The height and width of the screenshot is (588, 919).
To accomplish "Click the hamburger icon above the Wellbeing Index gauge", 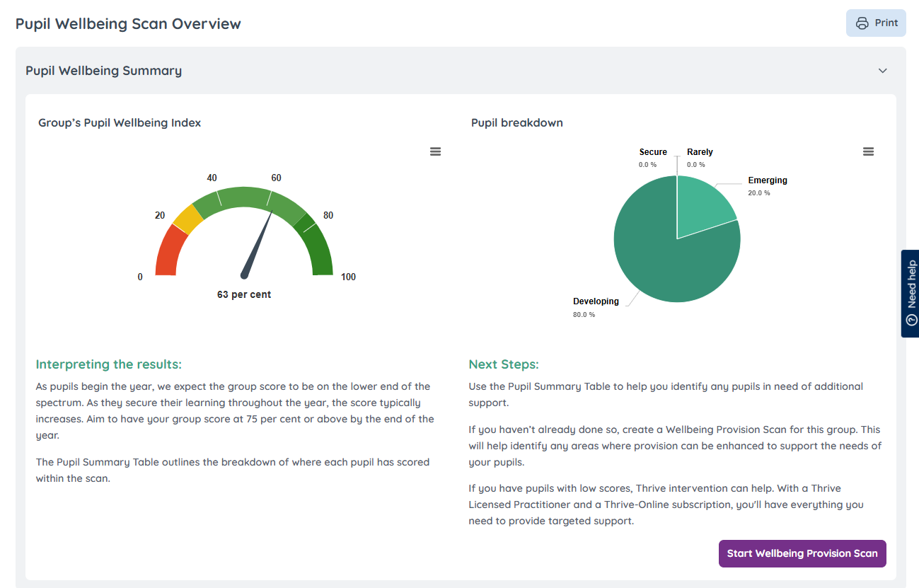I will tap(435, 151).
